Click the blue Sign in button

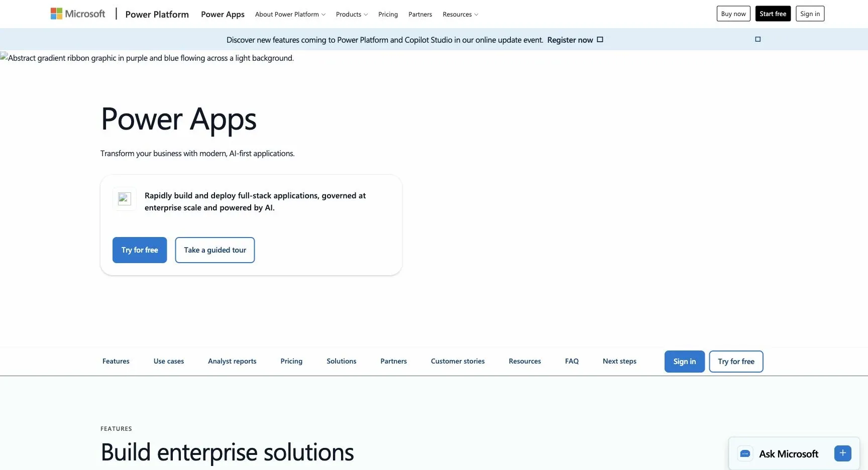point(685,362)
